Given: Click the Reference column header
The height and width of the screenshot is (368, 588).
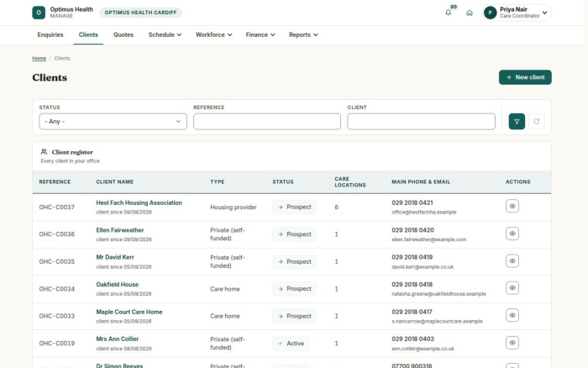Looking at the screenshot, I should (x=55, y=182).
